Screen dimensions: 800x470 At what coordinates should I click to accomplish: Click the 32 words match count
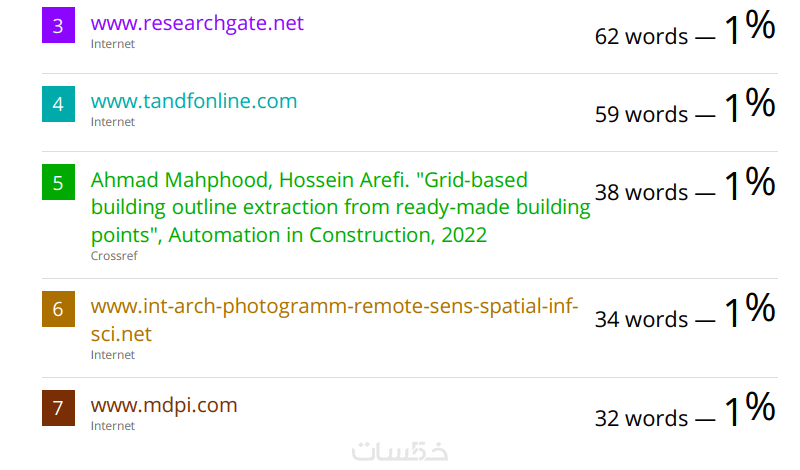click(x=641, y=418)
